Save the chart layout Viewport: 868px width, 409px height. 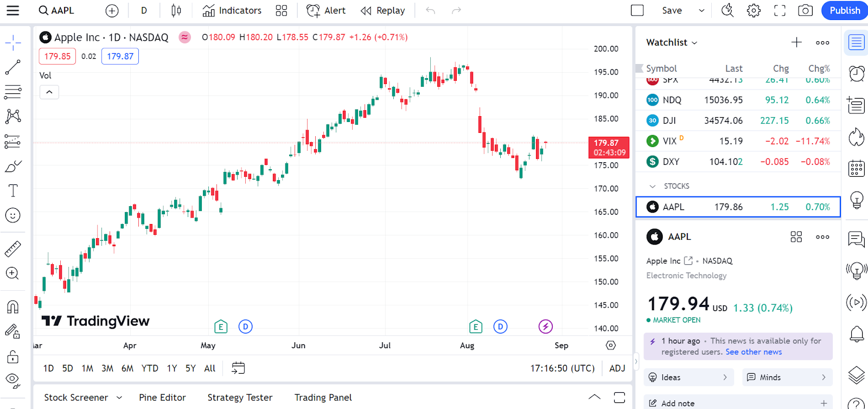(x=672, y=10)
